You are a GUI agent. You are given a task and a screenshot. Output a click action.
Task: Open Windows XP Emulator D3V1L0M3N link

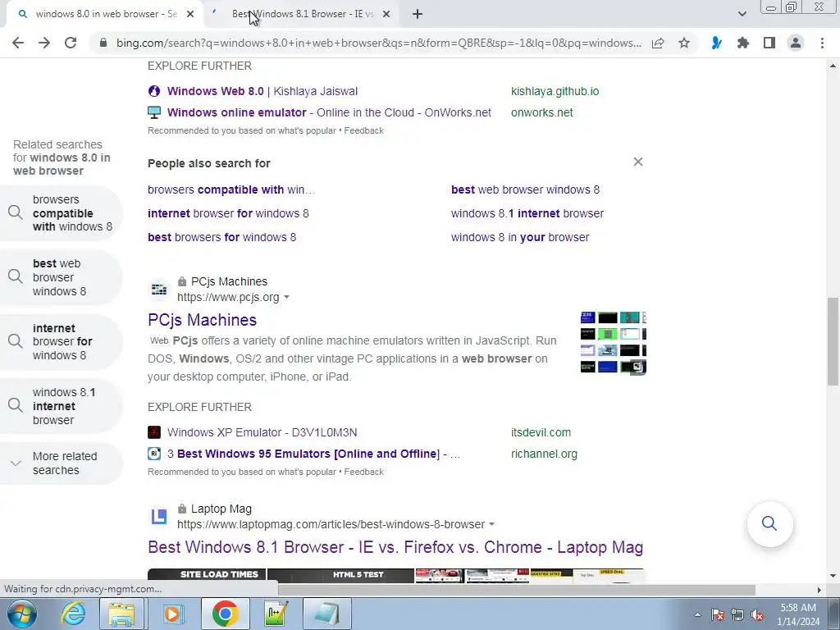tap(262, 432)
